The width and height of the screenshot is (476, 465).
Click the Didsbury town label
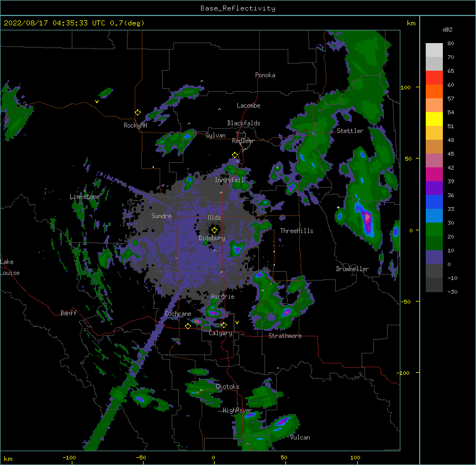coord(212,238)
